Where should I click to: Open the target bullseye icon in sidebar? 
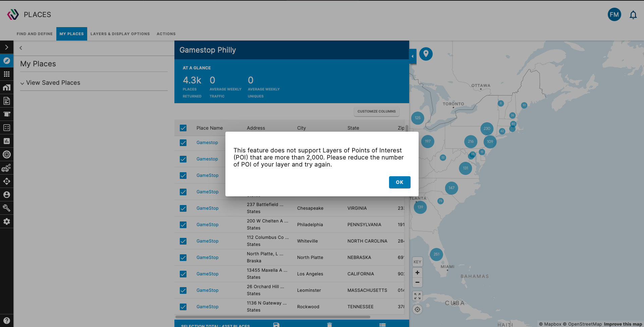coord(7,154)
